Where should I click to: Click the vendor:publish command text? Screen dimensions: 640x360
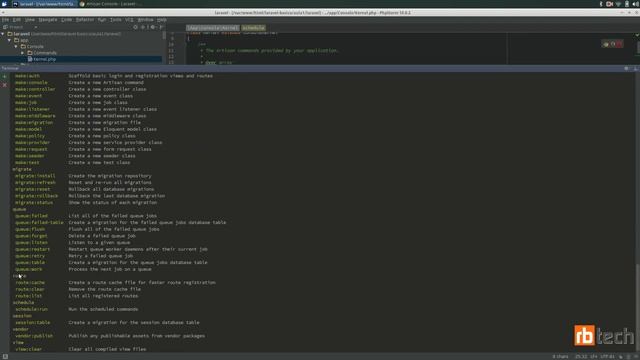tap(34, 336)
